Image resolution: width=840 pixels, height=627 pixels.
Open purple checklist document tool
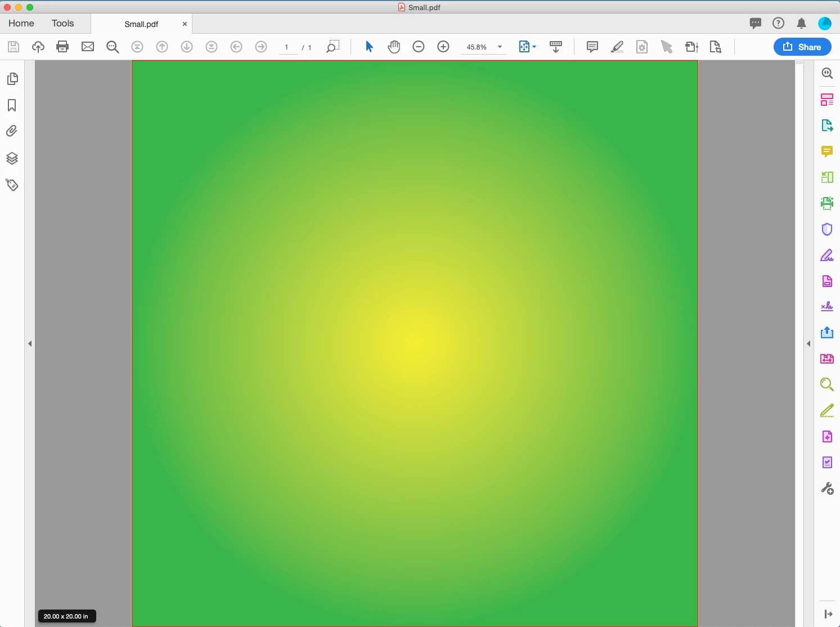click(x=827, y=463)
